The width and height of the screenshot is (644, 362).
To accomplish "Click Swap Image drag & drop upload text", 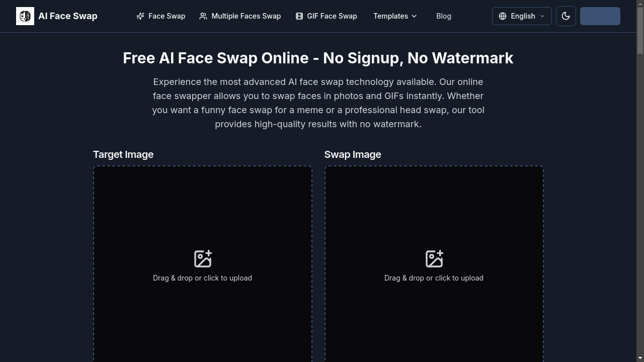I will (434, 278).
